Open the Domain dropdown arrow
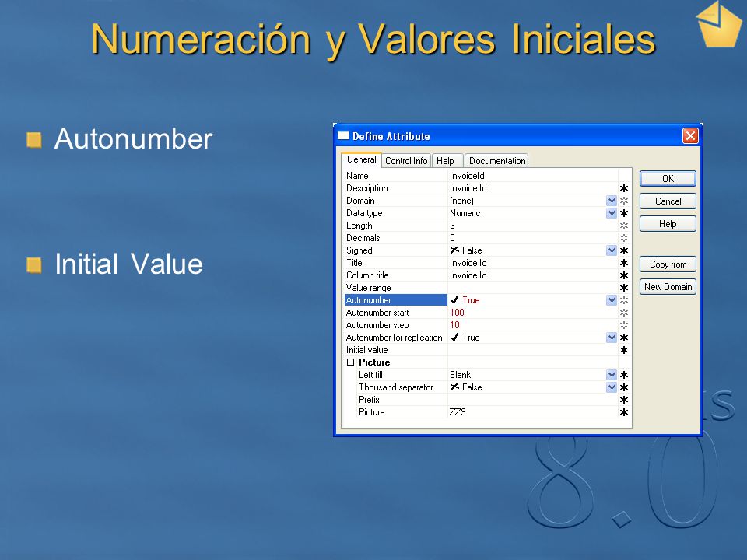The image size is (747, 560). [x=612, y=201]
